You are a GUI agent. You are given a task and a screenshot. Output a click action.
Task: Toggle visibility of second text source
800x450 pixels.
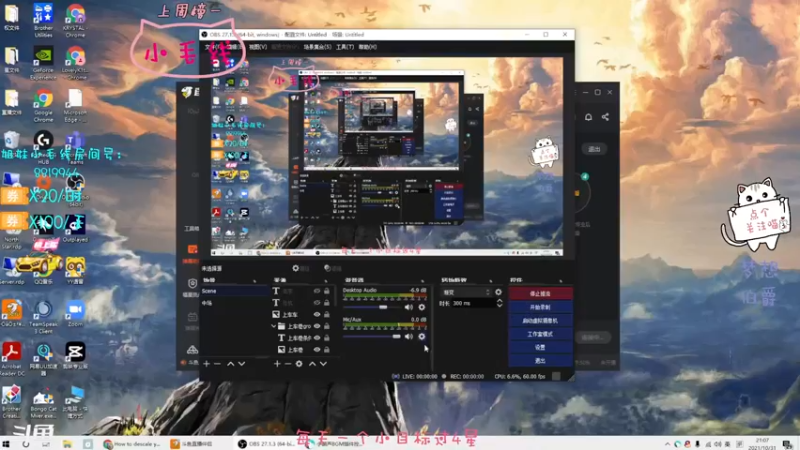(x=317, y=303)
